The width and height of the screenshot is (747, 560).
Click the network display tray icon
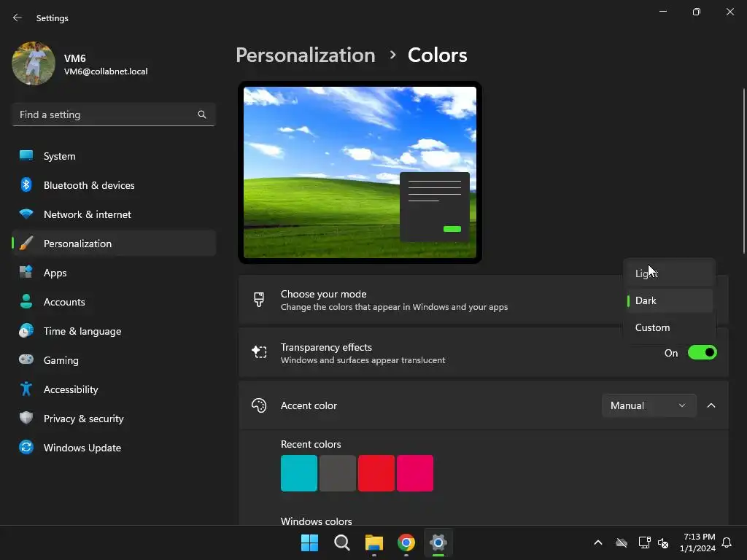coord(644,542)
